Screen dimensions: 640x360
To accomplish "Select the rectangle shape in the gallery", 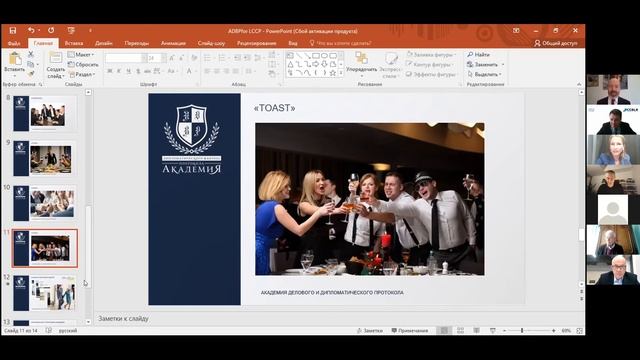I will (x=316, y=56).
